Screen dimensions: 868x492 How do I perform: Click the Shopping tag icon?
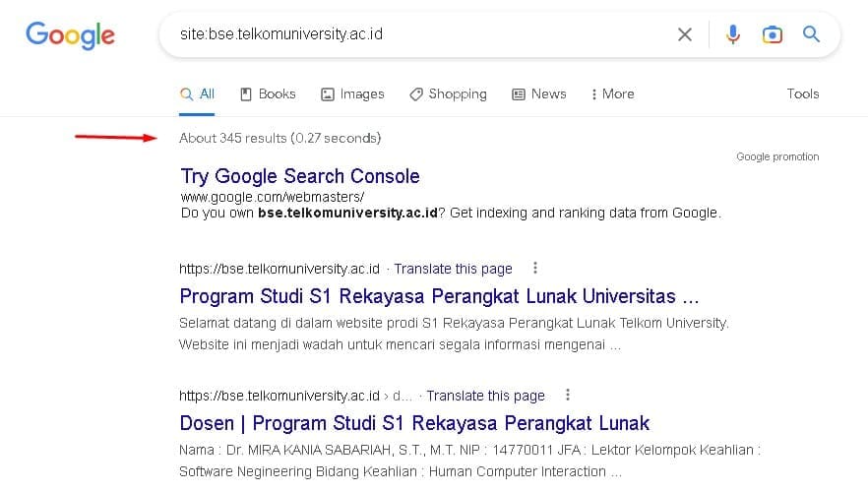[415, 94]
